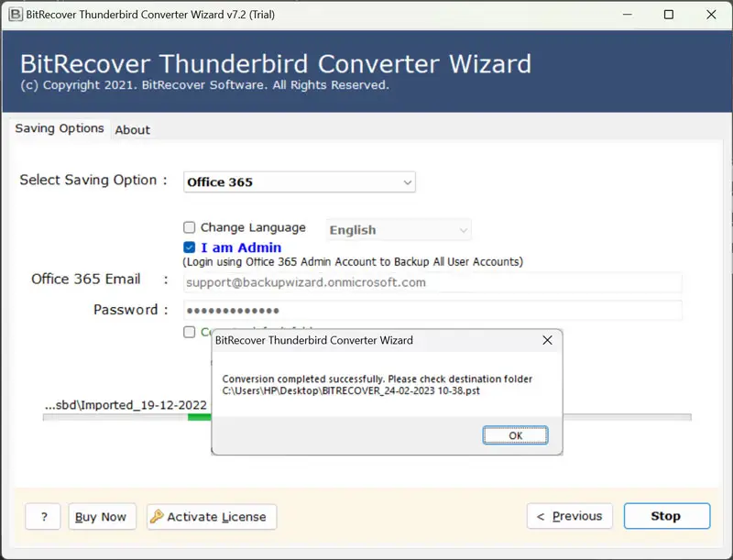Open help with the ? button
The height and width of the screenshot is (560, 733).
point(43,517)
